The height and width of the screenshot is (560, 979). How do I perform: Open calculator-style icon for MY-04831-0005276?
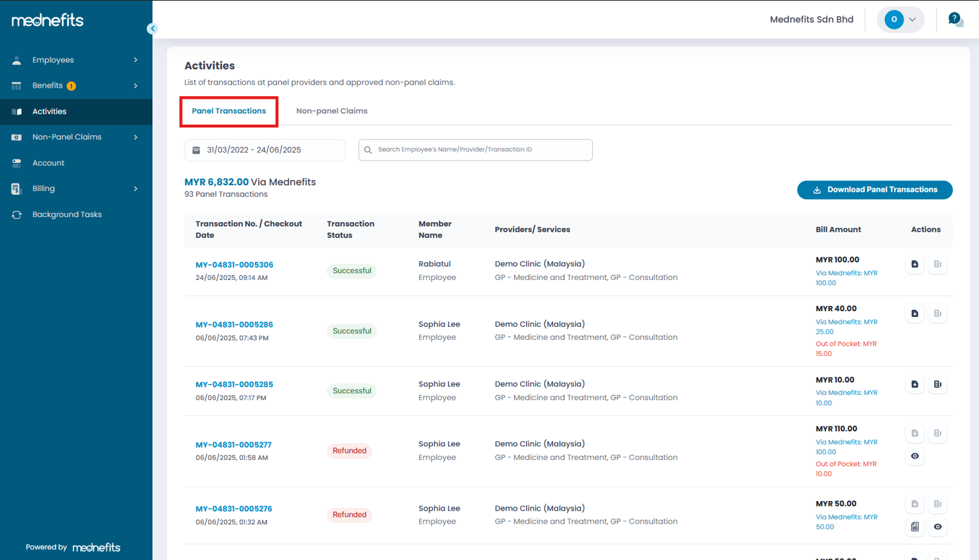click(x=915, y=527)
